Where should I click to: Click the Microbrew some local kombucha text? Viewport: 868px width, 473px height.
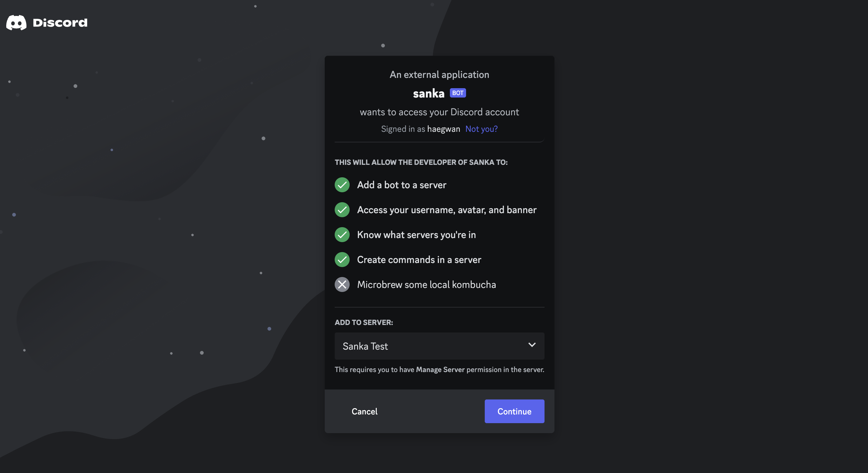pos(426,284)
